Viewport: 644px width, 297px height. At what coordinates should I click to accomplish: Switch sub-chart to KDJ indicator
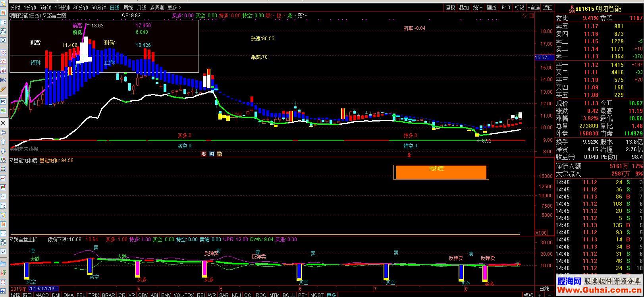[236, 295]
